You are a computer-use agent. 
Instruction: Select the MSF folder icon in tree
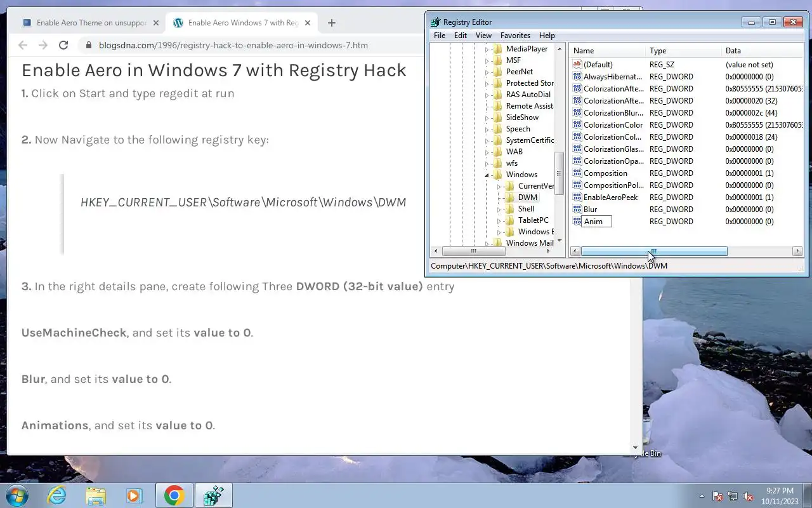click(x=498, y=60)
